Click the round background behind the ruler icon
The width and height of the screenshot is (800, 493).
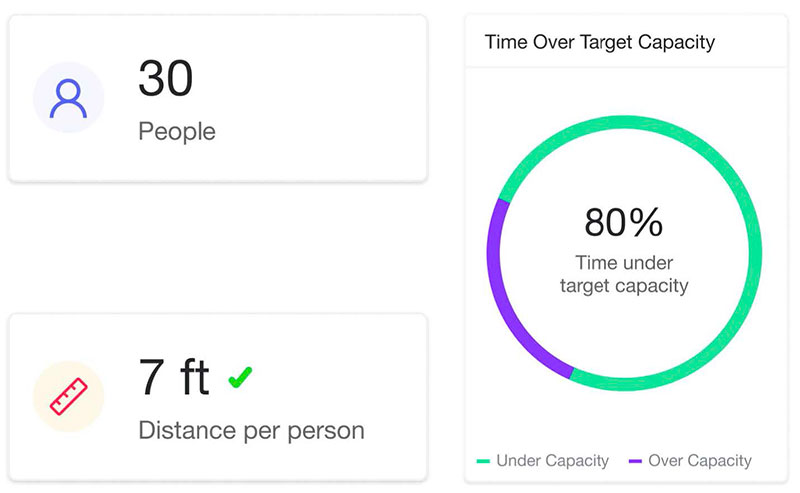(x=68, y=397)
